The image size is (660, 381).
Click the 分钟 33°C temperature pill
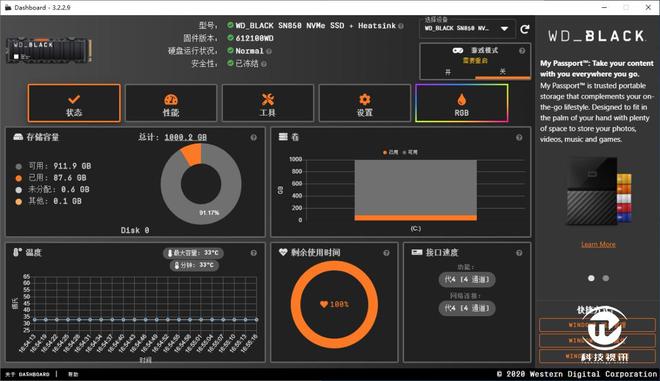(194, 265)
